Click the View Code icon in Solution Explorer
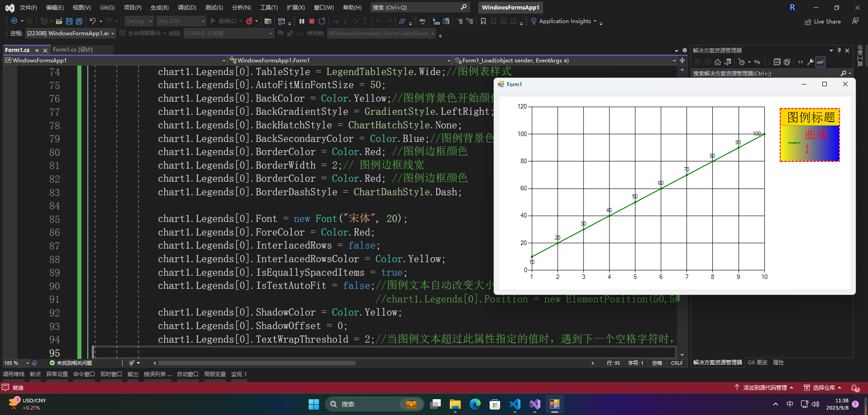The height and width of the screenshot is (415, 868). coord(801,62)
